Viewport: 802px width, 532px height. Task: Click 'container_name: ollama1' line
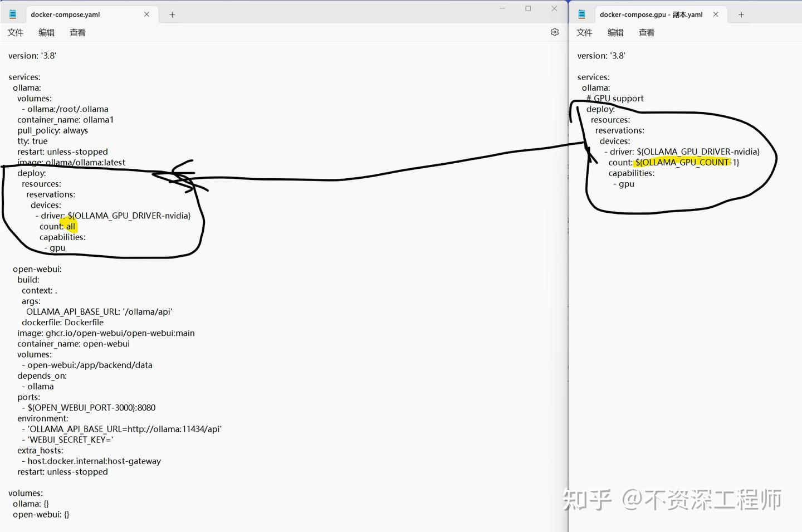[x=65, y=120]
